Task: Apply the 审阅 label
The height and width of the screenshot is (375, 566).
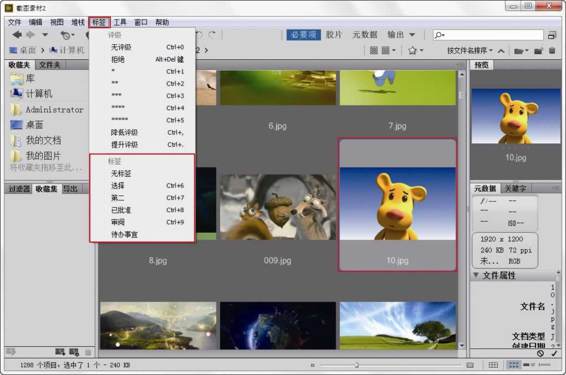Action: pyautogui.click(x=142, y=222)
